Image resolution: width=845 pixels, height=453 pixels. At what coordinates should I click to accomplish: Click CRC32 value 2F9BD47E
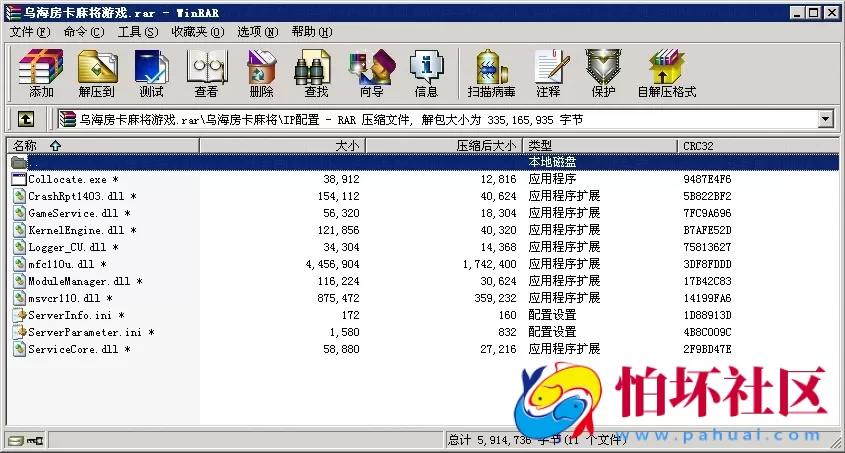click(707, 349)
